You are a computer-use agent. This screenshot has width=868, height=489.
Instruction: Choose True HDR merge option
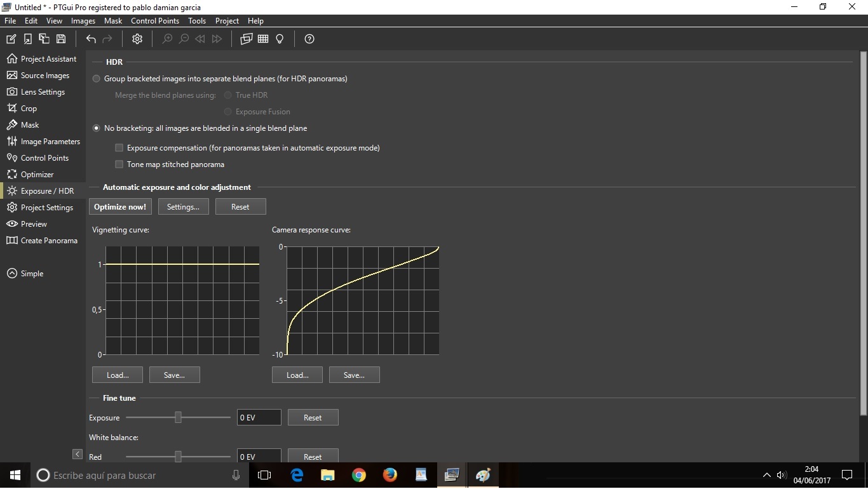(227, 95)
